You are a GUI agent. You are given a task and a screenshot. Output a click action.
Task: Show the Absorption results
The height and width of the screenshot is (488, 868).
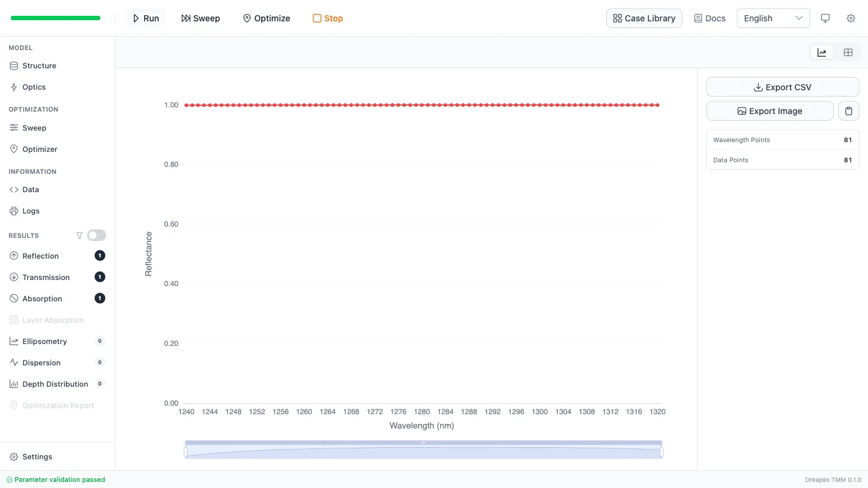click(x=57, y=299)
